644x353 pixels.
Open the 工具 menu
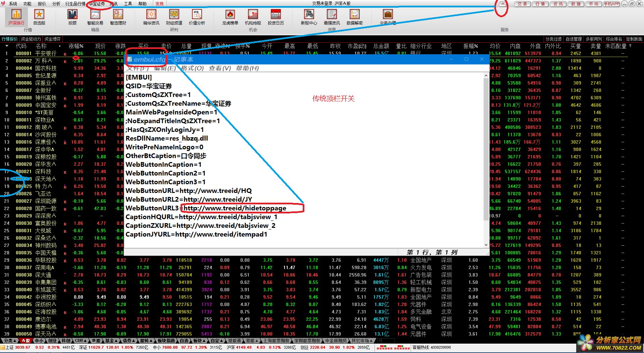tap(128, 4)
